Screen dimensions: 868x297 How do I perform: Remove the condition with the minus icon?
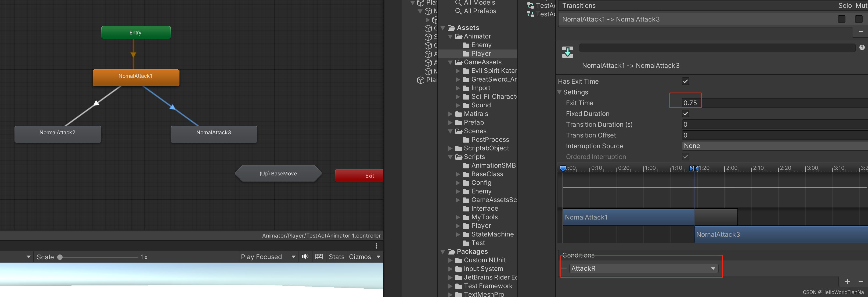tap(860, 281)
